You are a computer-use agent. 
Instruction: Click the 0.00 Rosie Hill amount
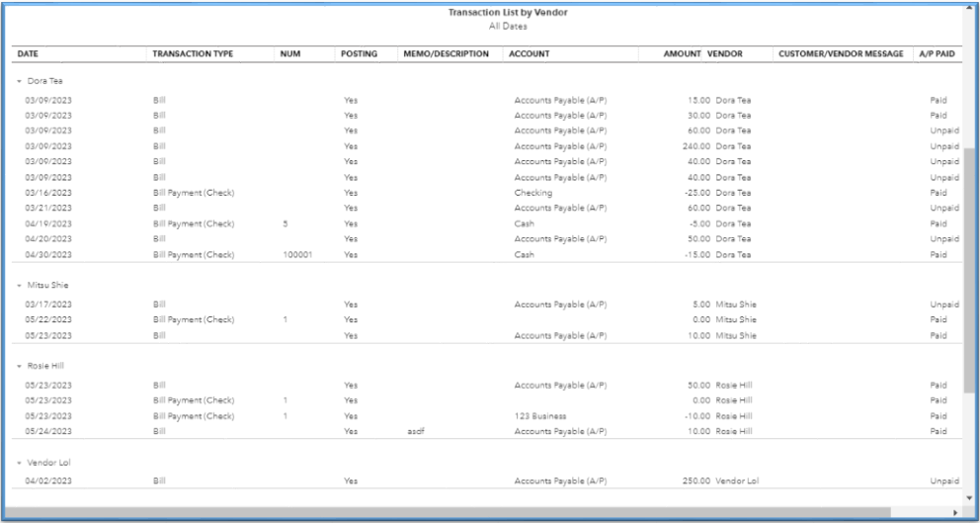point(701,400)
